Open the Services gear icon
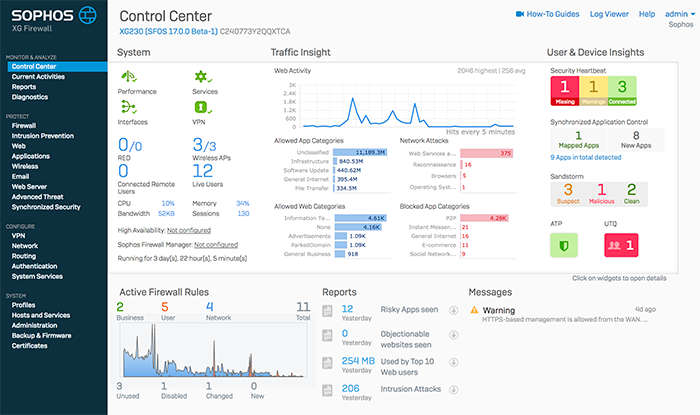The width and height of the screenshot is (700, 415). [203, 77]
